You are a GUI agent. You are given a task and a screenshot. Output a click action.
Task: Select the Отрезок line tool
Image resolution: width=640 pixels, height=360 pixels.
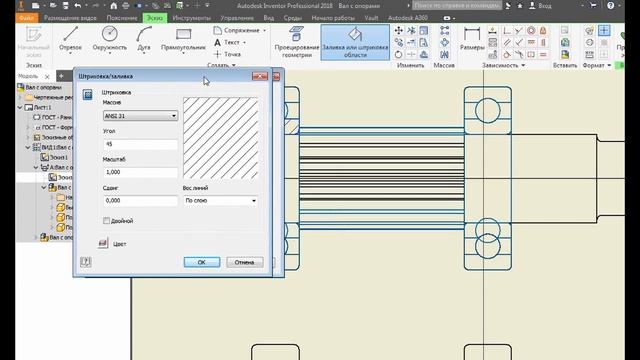coord(70,39)
